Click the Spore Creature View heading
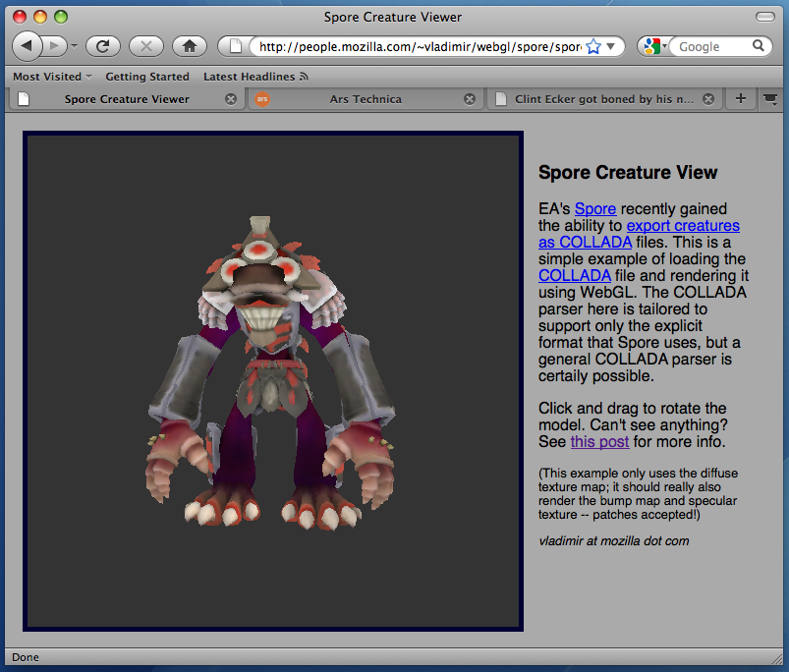Screen dimensions: 789x672 tap(628, 173)
